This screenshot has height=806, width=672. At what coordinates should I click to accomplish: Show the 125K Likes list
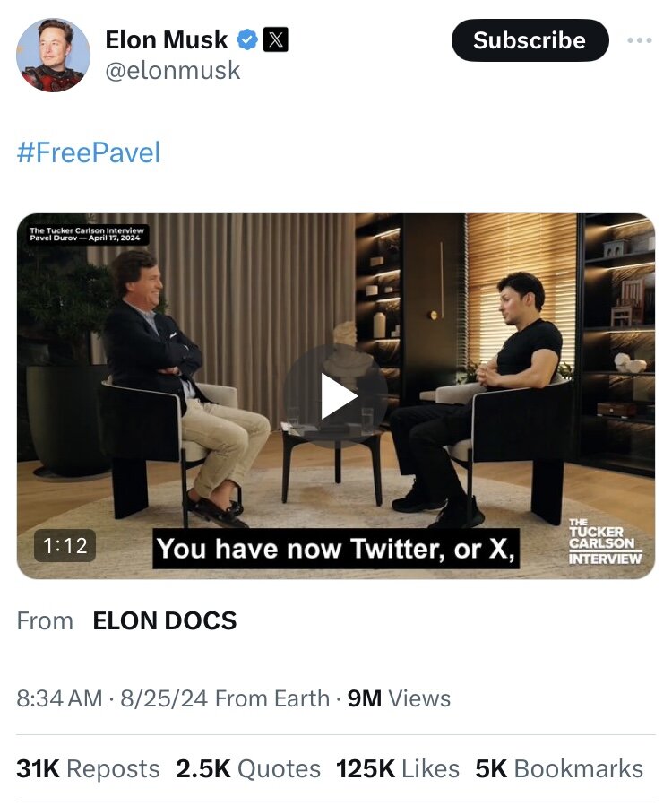[x=398, y=768]
